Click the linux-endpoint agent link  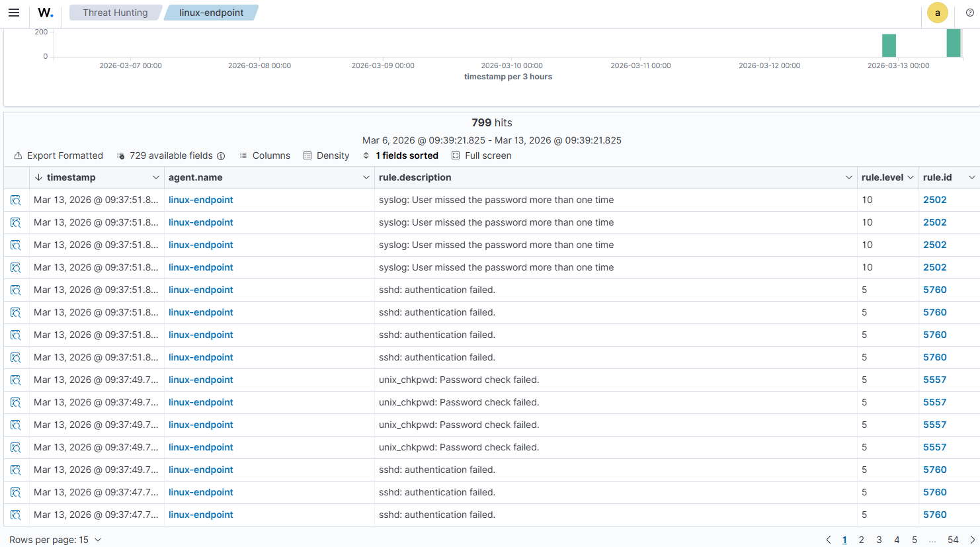coord(200,199)
